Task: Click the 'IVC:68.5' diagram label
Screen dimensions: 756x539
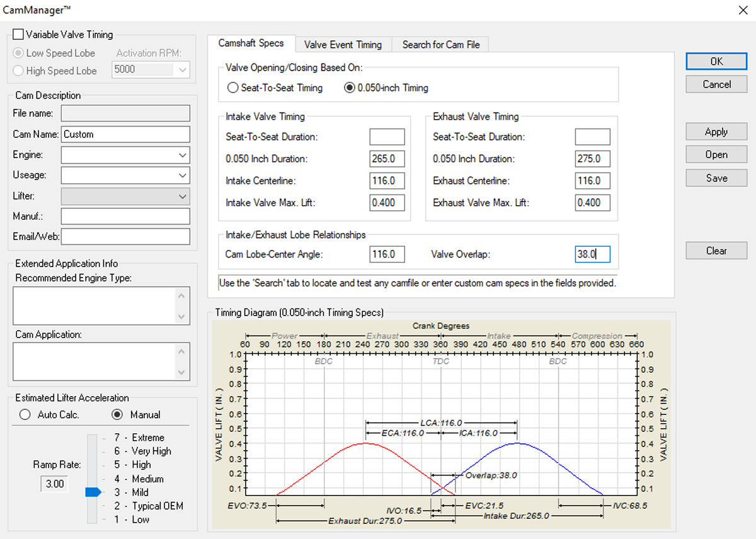Action: 630,505
